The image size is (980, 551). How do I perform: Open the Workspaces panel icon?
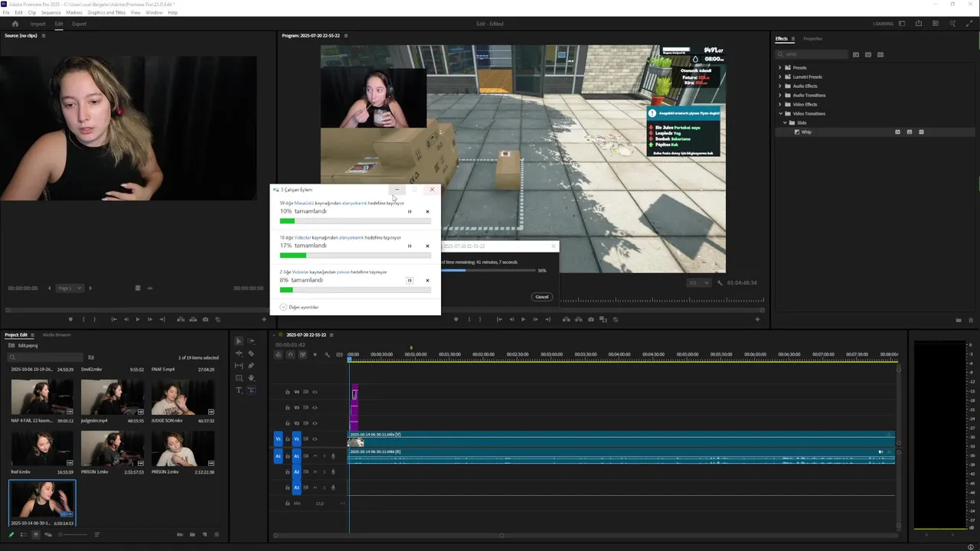(902, 24)
